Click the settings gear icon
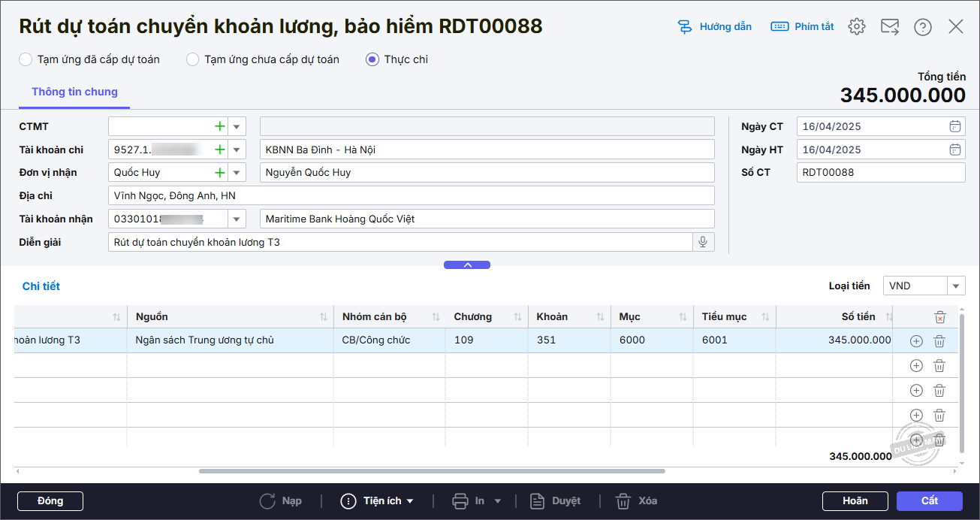Screen dimensions: 980x520 pyautogui.click(x=856, y=27)
